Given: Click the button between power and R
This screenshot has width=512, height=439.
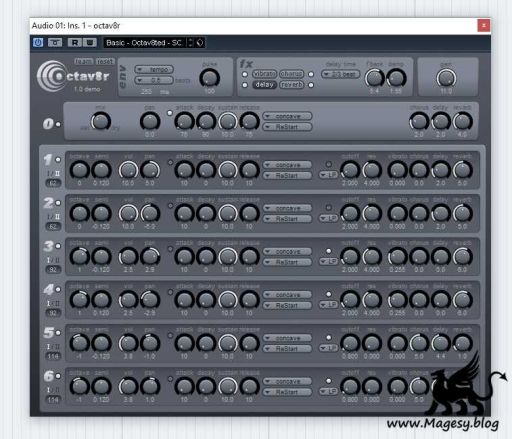Looking at the screenshot, I should coord(55,43).
